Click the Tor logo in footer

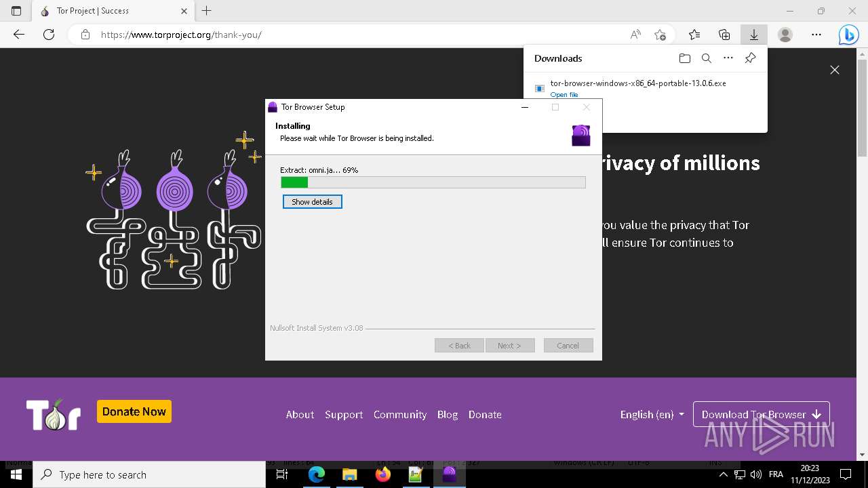click(54, 414)
